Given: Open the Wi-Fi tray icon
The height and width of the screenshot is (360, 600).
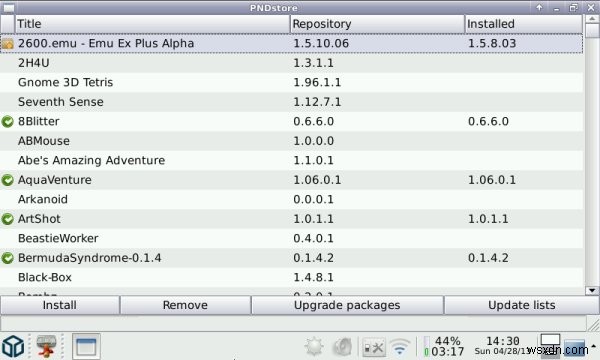Looking at the screenshot, I should pyautogui.click(x=400, y=347).
